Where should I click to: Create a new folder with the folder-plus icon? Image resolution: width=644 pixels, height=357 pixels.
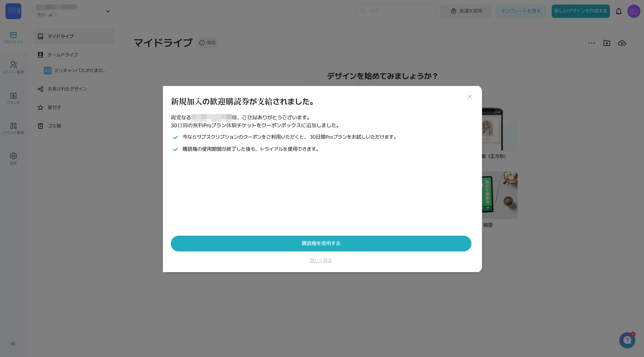[x=607, y=43]
